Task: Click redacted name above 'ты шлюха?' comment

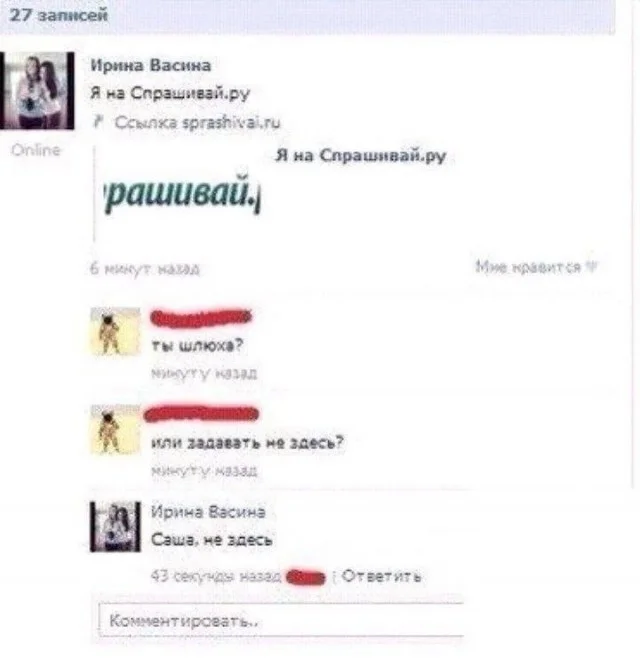Action: point(201,317)
